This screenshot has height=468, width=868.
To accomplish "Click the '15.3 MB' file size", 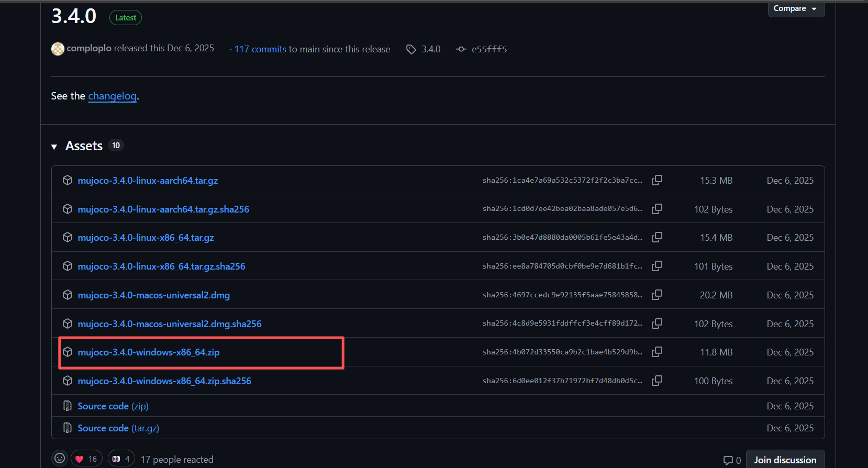I will point(716,181).
